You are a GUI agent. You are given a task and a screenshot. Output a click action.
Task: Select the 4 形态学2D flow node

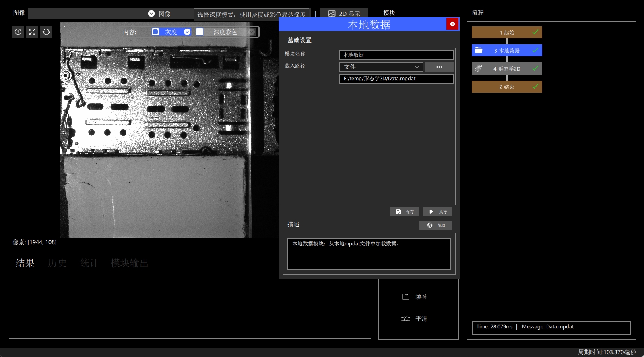pyautogui.click(x=507, y=68)
